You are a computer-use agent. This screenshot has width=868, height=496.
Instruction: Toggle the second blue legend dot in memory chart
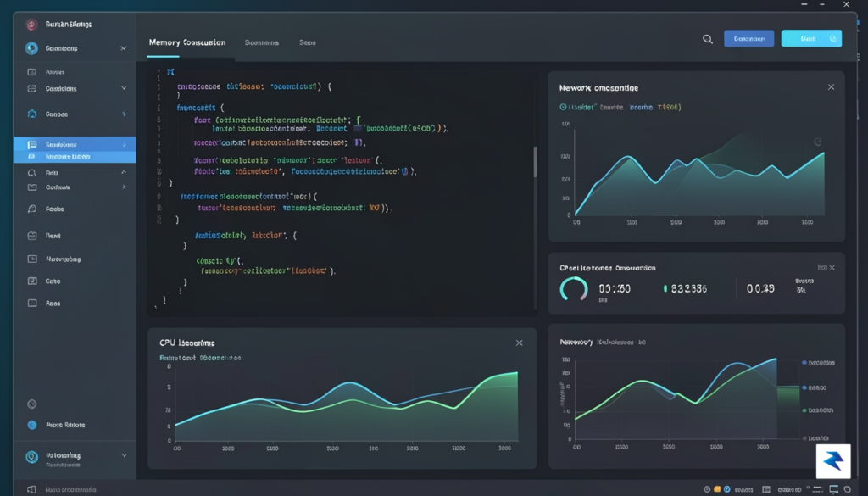pyautogui.click(x=804, y=387)
